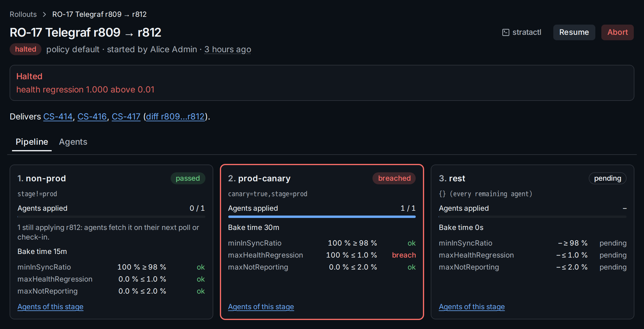The height and width of the screenshot is (329, 644).
Task: View diff r809...r812
Action: pyautogui.click(x=175, y=116)
